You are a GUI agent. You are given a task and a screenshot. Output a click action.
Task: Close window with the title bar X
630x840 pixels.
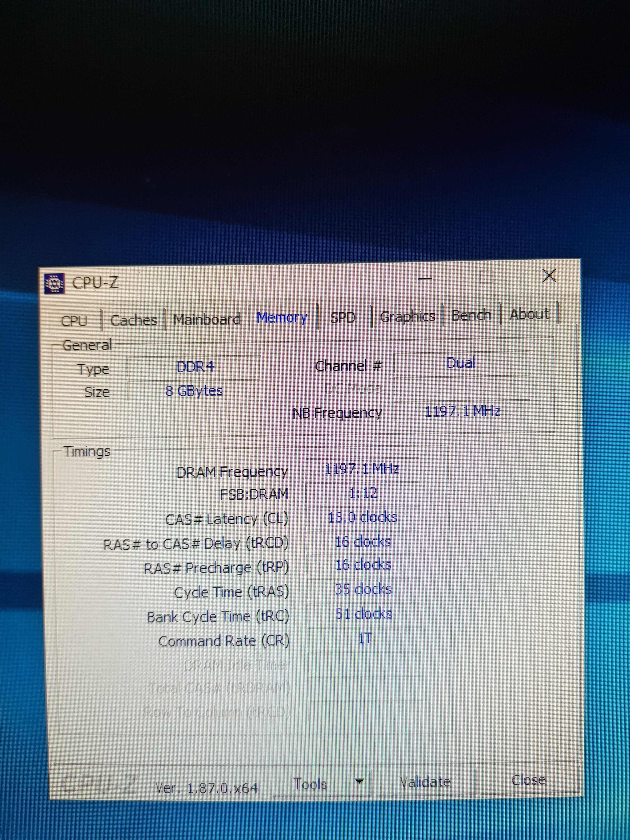click(549, 276)
